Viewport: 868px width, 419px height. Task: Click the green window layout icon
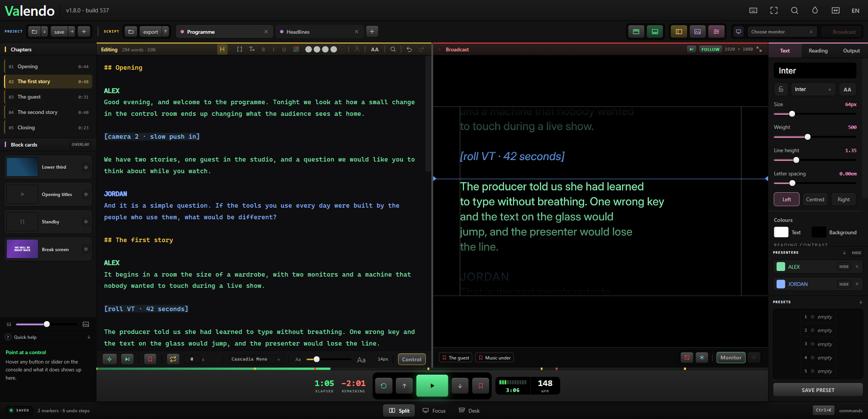pos(636,31)
